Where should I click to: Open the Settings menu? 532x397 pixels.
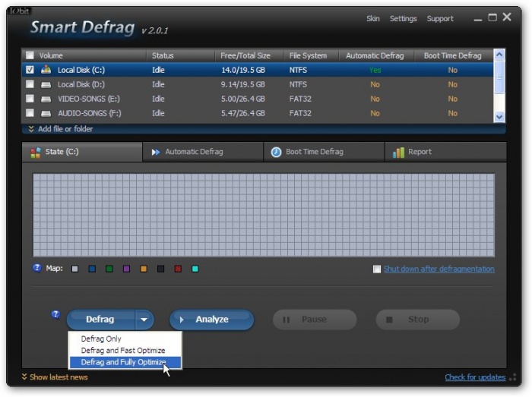[403, 19]
